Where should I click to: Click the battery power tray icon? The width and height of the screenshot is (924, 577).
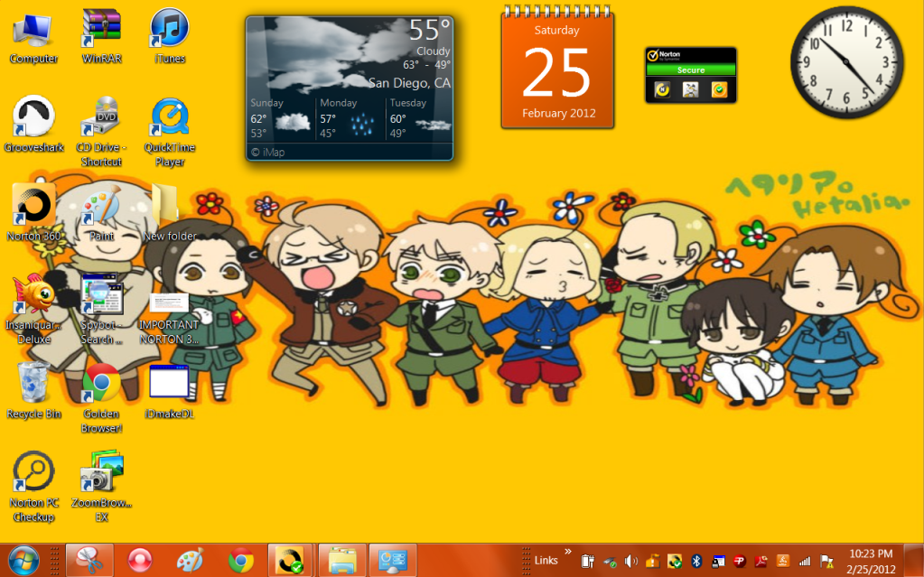587,561
